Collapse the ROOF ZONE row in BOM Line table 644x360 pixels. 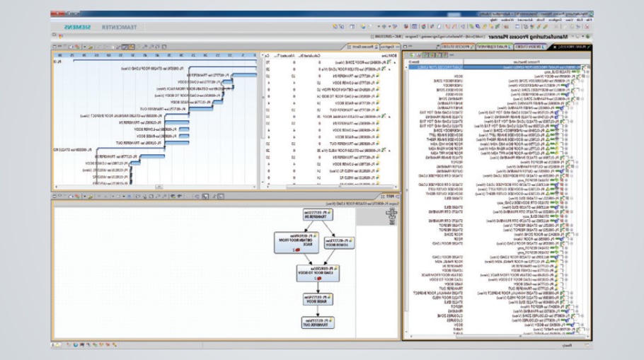click(x=395, y=63)
